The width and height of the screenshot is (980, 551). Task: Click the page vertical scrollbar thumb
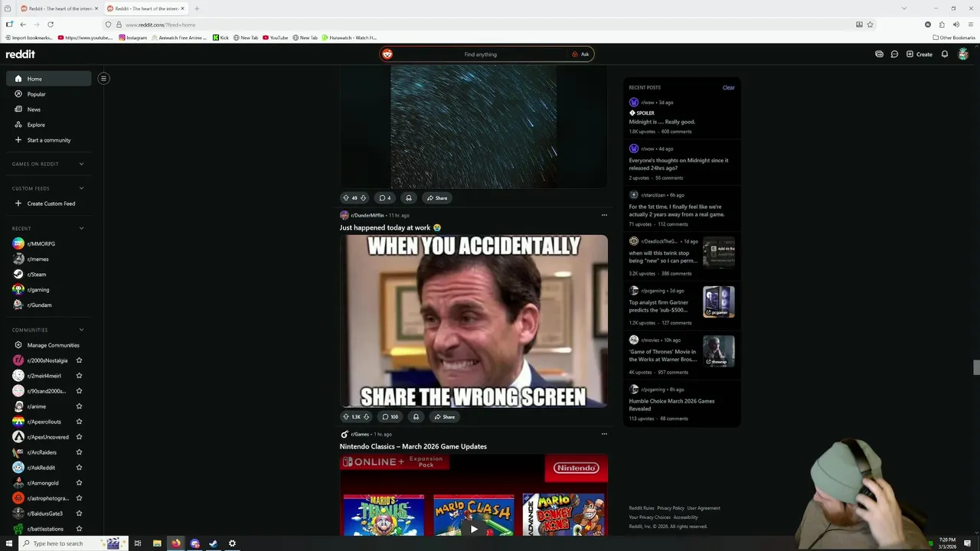(x=975, y=367)
